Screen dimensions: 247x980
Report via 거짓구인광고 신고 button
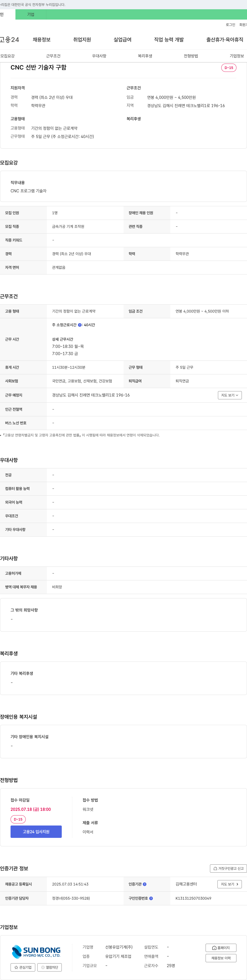228,869
